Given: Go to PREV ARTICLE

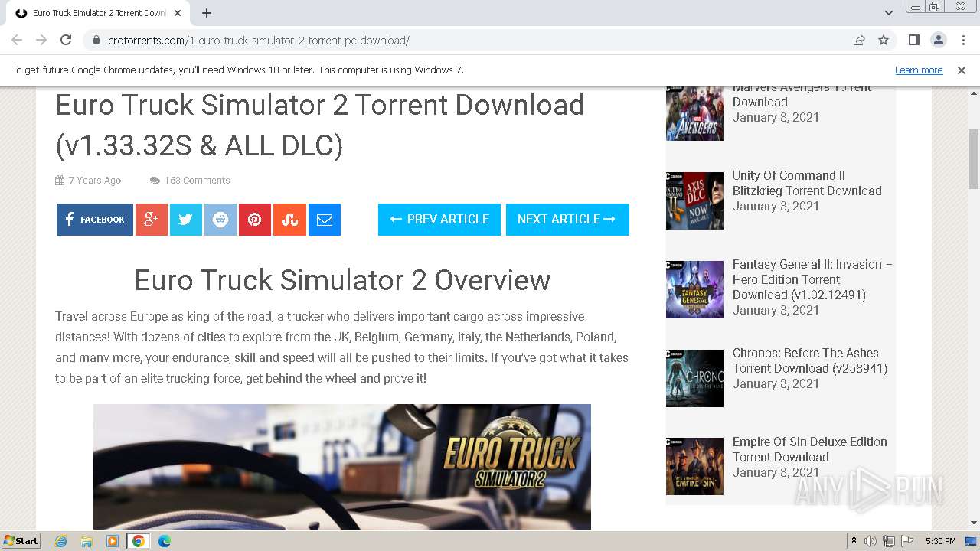Looking at the screenshot, I should pyautogui.click(x=439, y=220).
